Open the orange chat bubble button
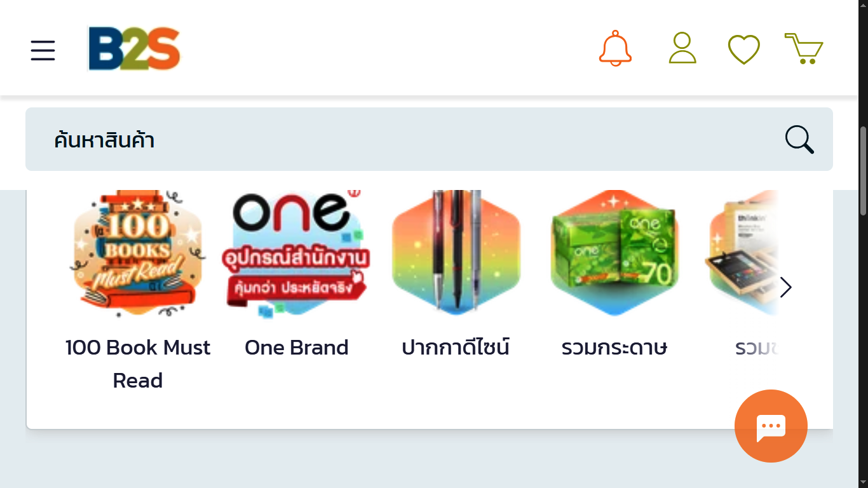868x488 pixels. click(x=771, y=426)
